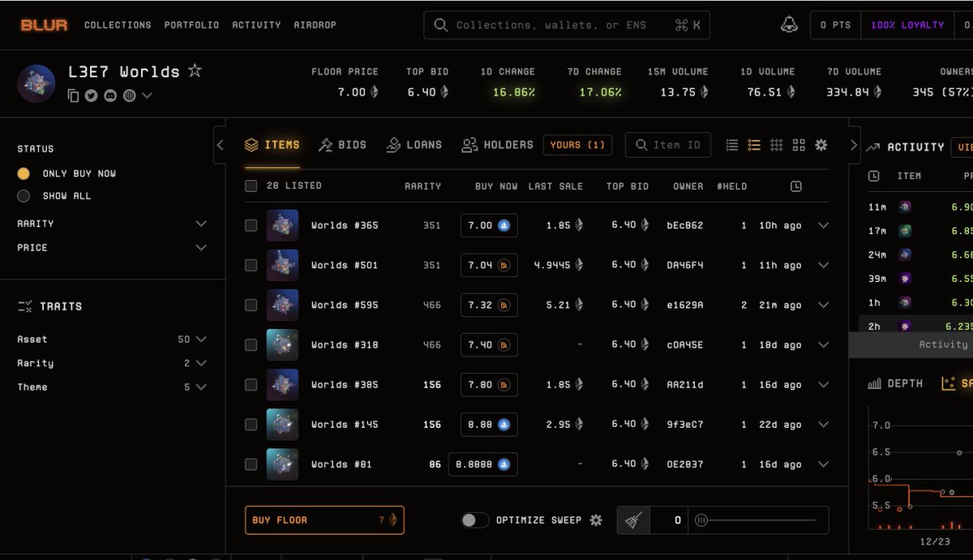This screenshot has height=560, width=973.
Task: Open the collection Discord icon
Action: tap(110, 96)
